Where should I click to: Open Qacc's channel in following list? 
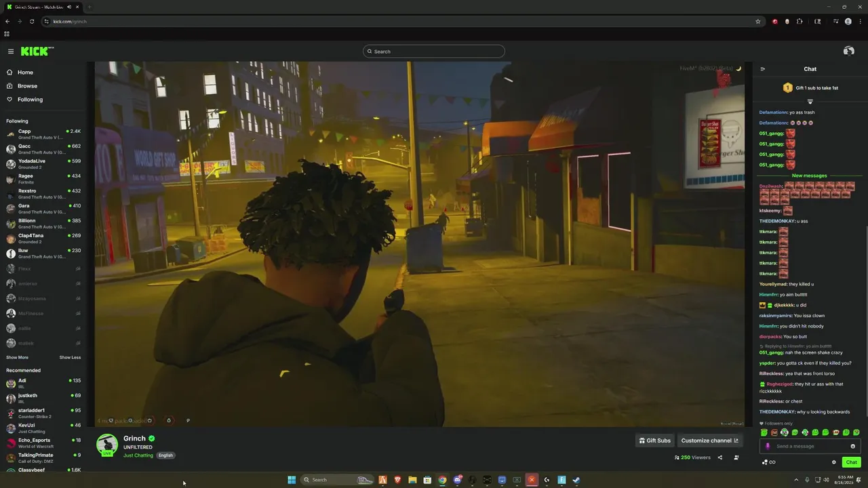coord(43,149)
